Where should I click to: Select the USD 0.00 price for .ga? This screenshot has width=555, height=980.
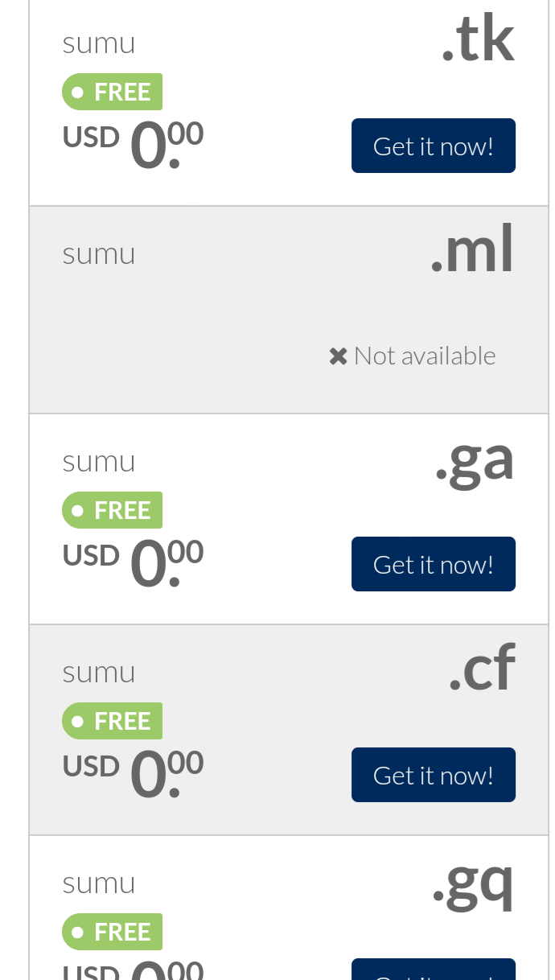(x=134, y=562)
